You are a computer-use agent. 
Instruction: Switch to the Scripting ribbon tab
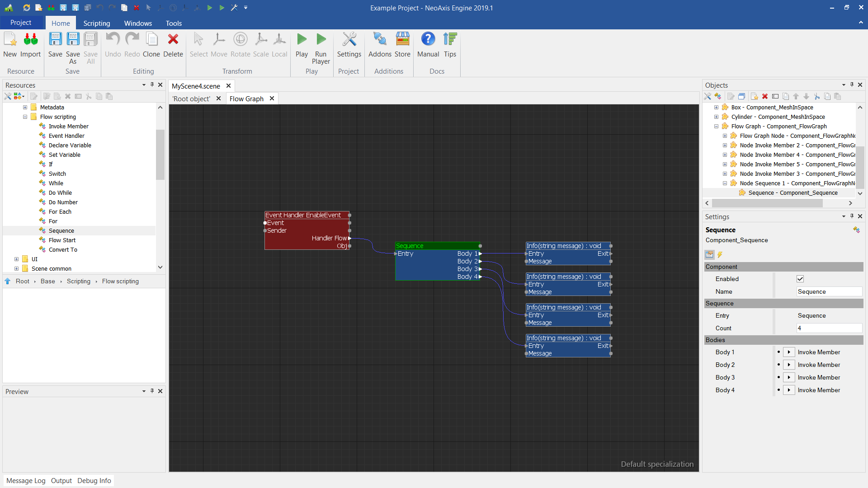coord(96,23)
